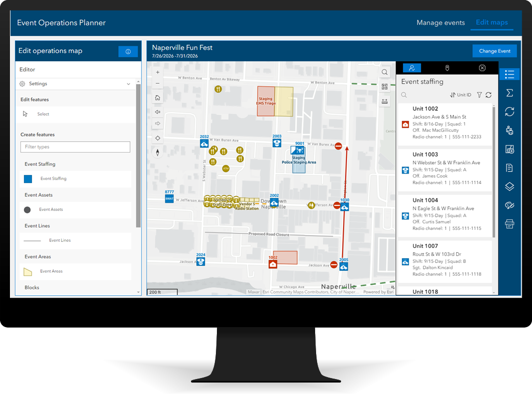Switch to the Manage events tab
This screenshot has width=532, height=395.
coord(440,23)
